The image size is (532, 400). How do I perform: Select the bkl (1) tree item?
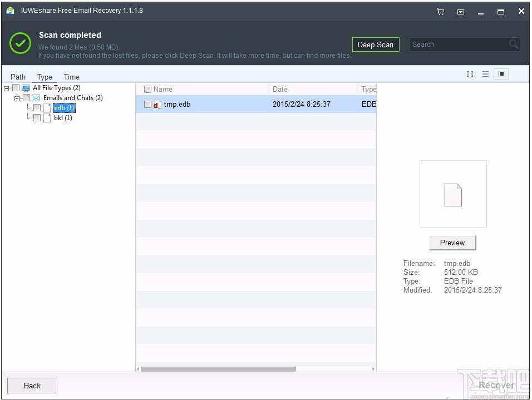[x=63, y=118]
